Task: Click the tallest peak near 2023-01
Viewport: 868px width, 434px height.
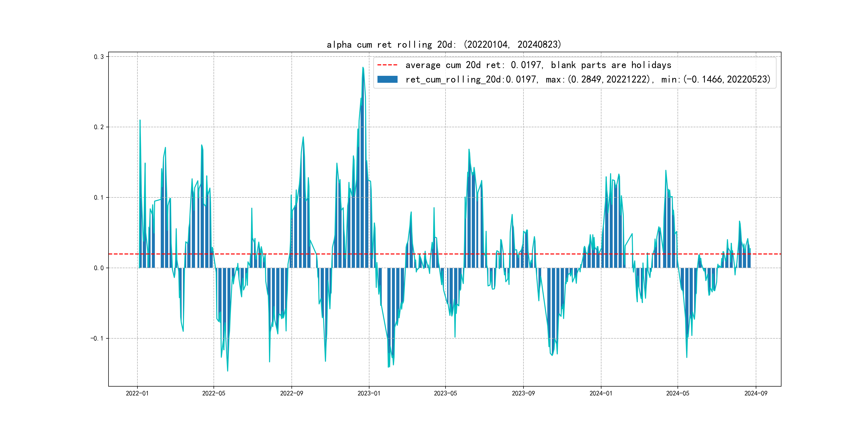Action: point(363,68)
